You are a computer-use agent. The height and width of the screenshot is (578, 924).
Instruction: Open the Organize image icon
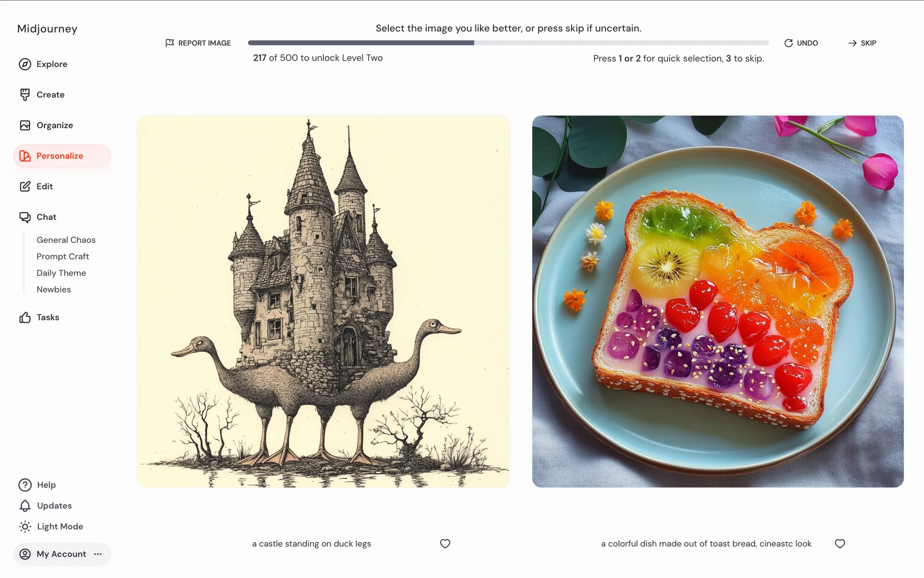click(x=25, y=125)
